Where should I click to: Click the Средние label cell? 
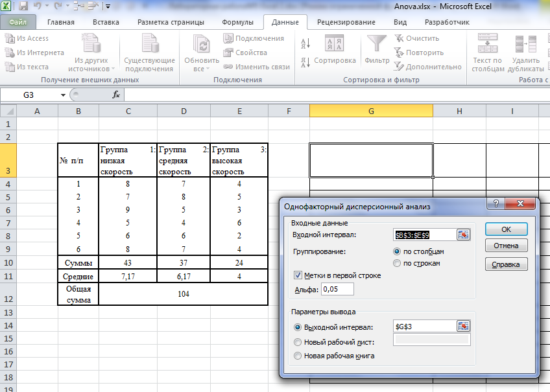(x=78, y=277)
